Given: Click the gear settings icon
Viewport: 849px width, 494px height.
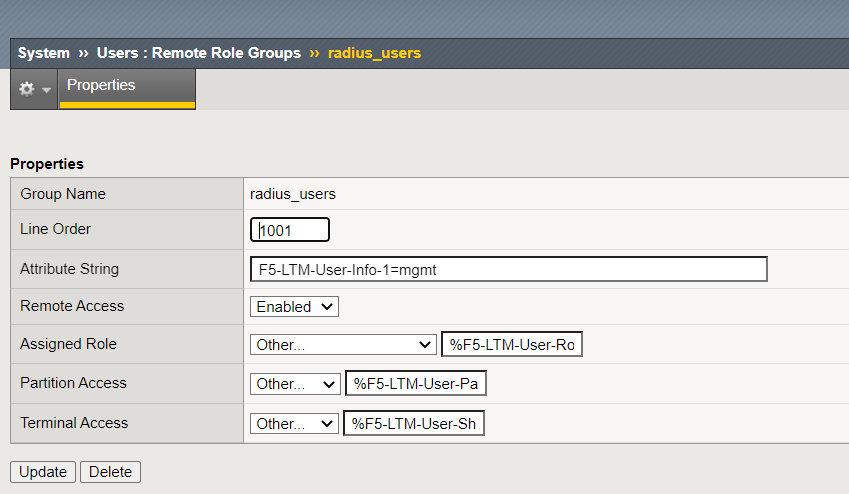Looking at the screenshot, I should click(x=27, y=89).
